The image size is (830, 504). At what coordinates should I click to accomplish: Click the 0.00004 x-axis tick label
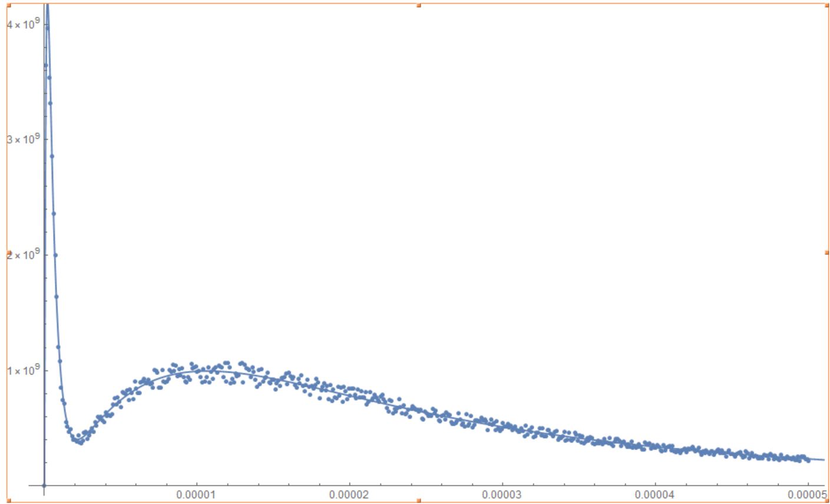click(654, 495)
